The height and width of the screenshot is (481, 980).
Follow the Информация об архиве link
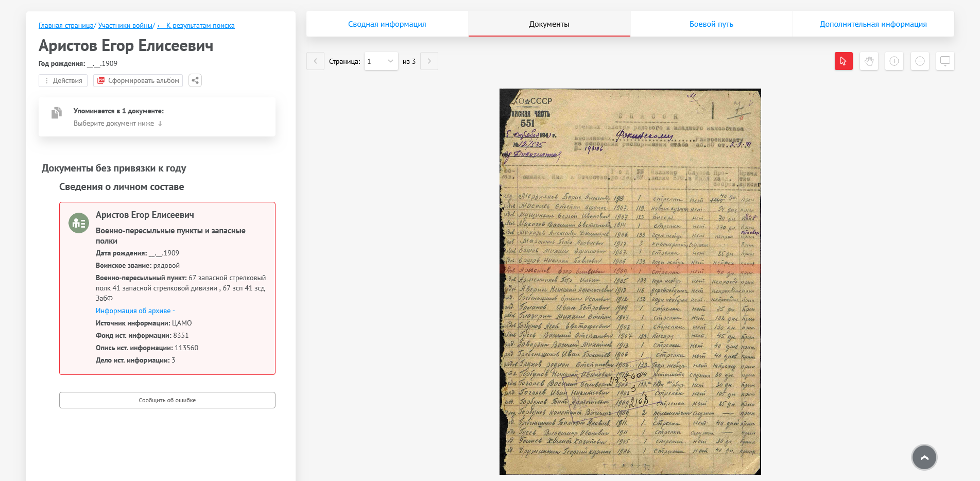[133, 311]
